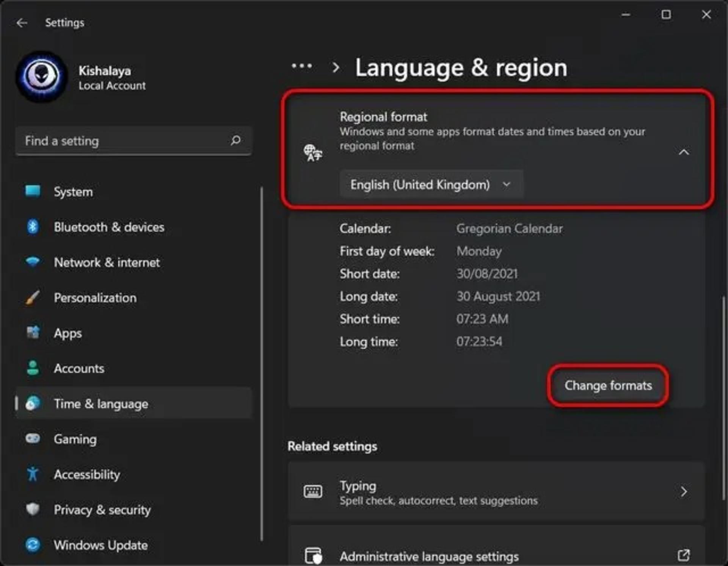This screenshot has height=566, width=728.
Task: Click the Accessibility figure icon
Action: pos(33,474)
